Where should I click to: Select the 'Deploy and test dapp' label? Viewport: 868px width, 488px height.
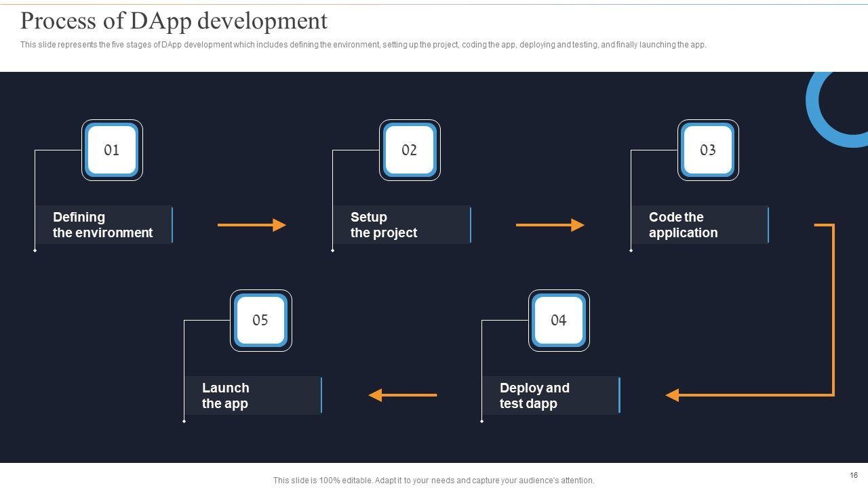(552, 396)
